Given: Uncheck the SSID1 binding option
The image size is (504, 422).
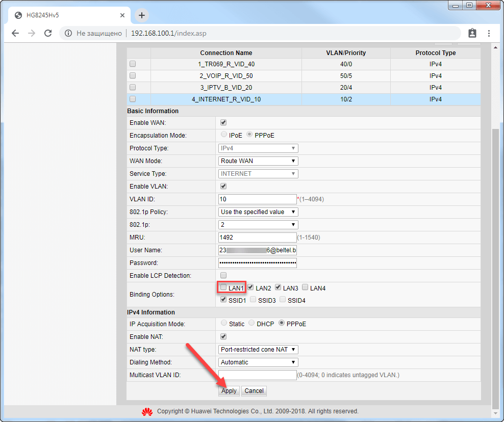Looking at the screenshot, I should pos(223,300).
